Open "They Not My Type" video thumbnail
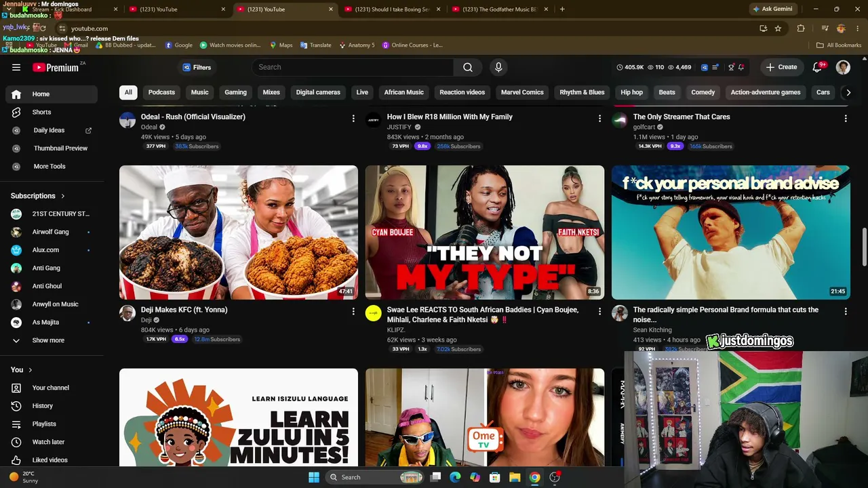 (485, 232)
